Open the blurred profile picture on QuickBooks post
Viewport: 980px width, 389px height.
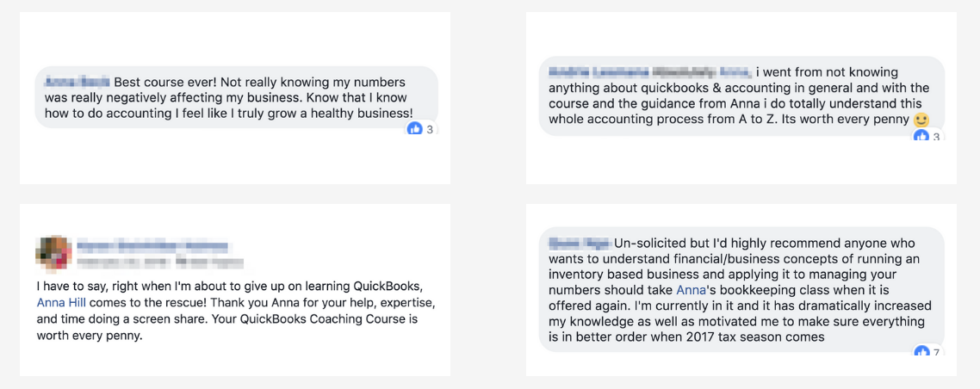(x=53, y=253)
